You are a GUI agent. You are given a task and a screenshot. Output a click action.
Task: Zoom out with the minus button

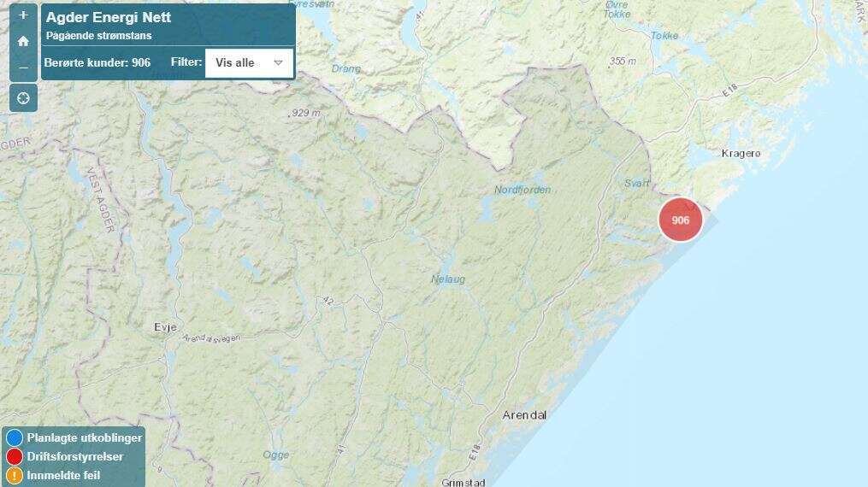click(23, 67)
